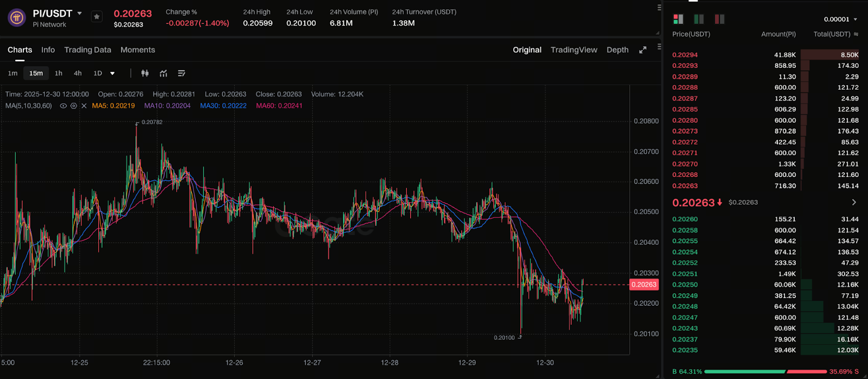Select ask price 0.20294

coord(685,55)
